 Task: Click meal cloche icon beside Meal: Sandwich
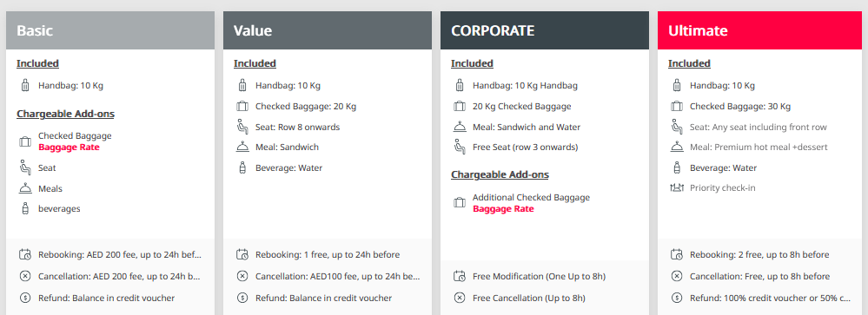click(242, 147)
